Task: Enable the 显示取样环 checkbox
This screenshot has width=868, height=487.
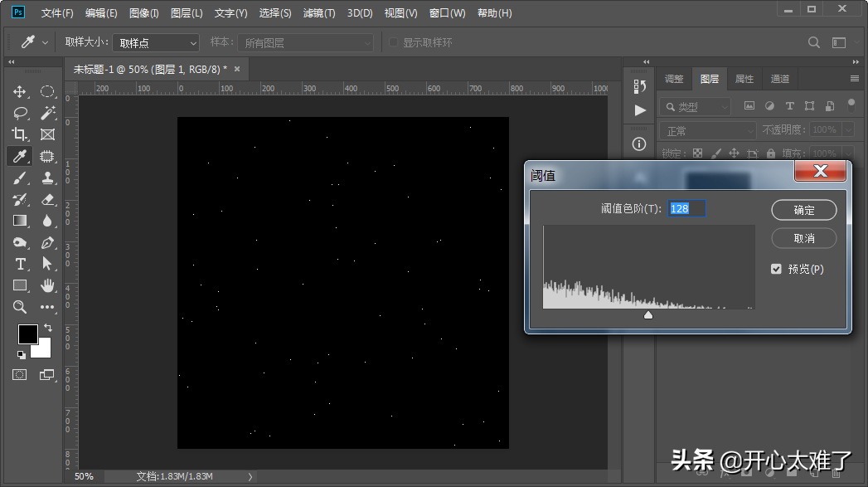Action: click(x=394, y=42)
